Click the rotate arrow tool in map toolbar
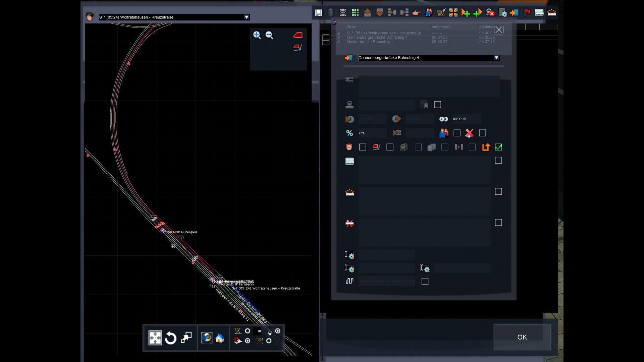Viewport: 644px width, 362px height. [170, 338]
